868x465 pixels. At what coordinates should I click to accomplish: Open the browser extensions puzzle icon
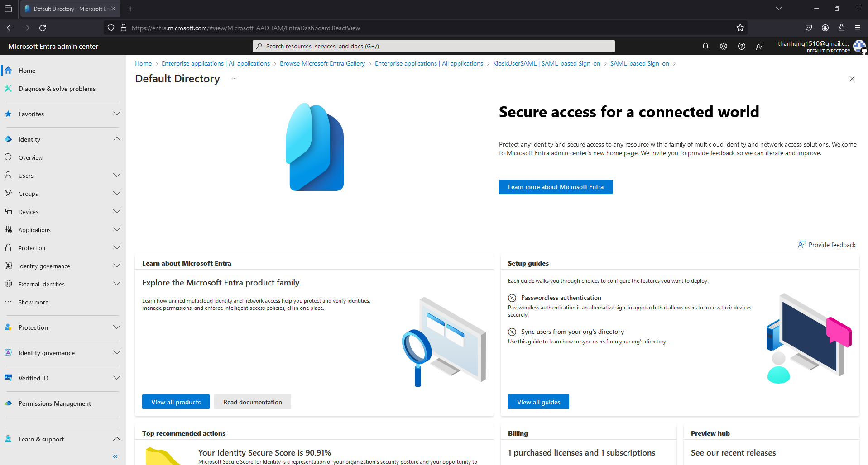tap(841, 28)
